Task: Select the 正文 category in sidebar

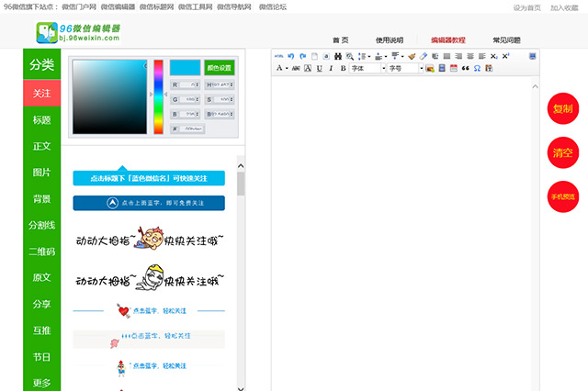Action: (x=41, y=146)
